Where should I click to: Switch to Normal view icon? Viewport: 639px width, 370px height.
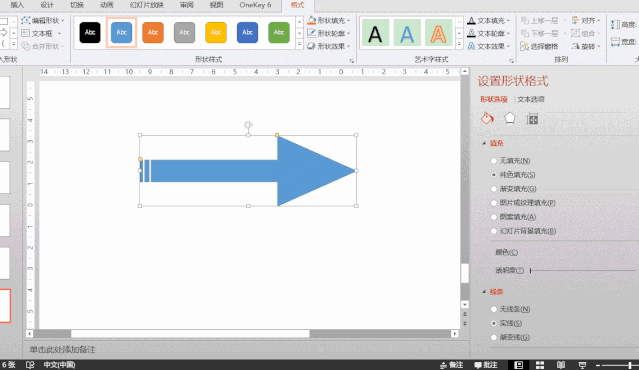coord(518,365)
